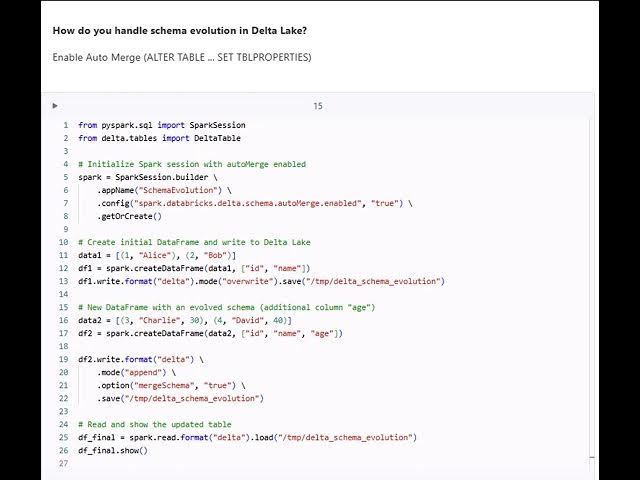
Task: Click the autoMerge.enabled config line
Action: tap(254, 203)
